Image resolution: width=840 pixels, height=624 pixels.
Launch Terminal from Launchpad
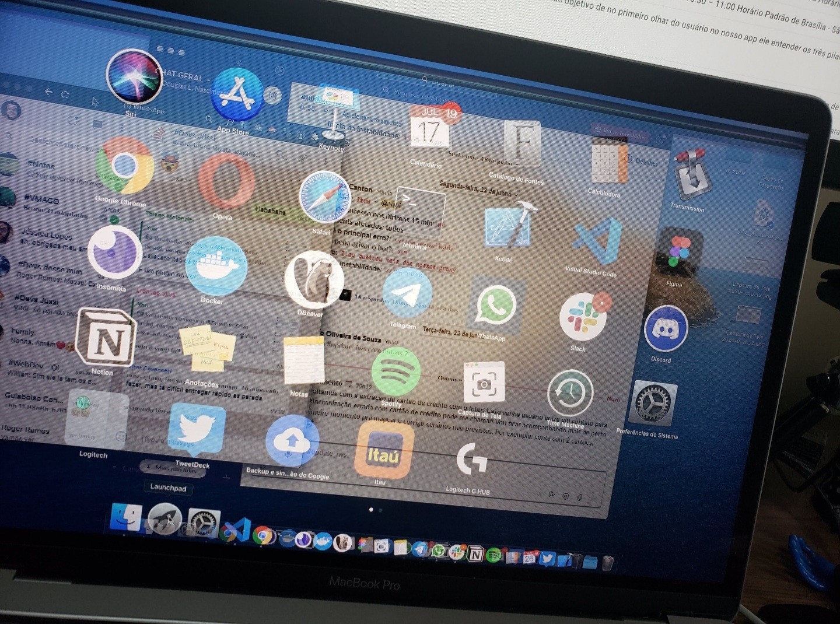pos(420,211)
